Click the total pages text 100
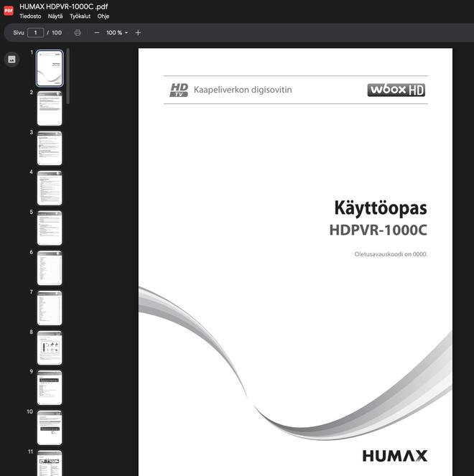Screen dimensions: 474x476 pos(57,32)
